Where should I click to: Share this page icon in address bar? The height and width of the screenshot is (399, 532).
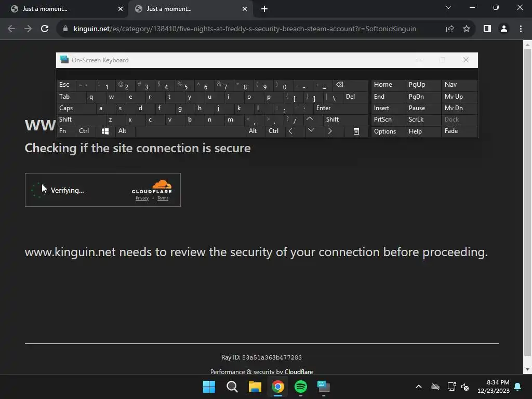[x=450, y=29]
